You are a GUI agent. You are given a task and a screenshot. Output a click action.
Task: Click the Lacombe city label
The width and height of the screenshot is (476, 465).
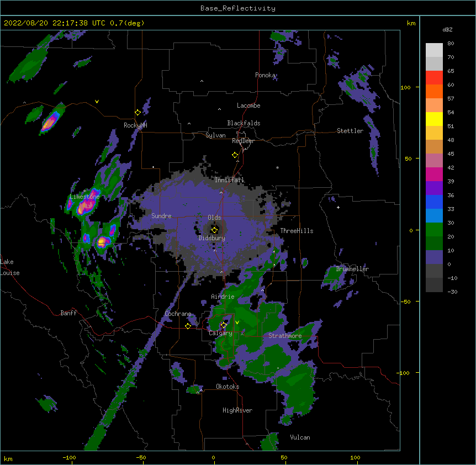point(248,105)
